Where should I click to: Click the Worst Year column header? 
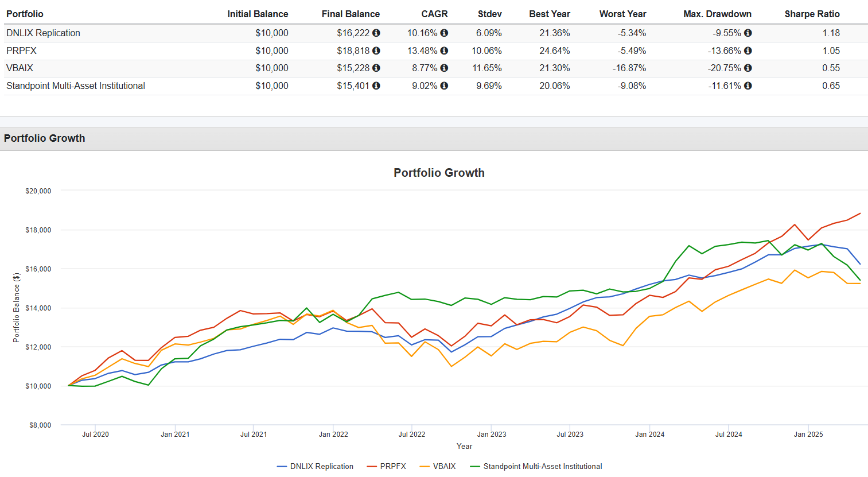[x=622, y=14]
